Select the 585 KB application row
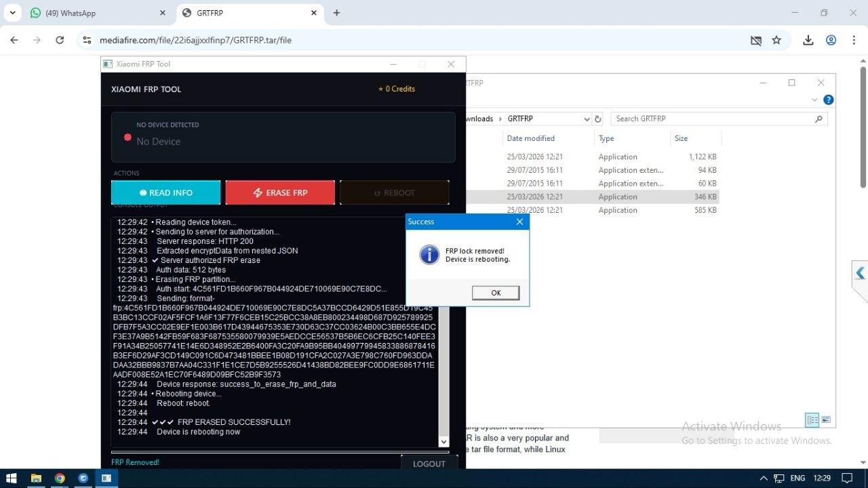The image size is (868, 488). pyautogui.click(x=593, y=210)
